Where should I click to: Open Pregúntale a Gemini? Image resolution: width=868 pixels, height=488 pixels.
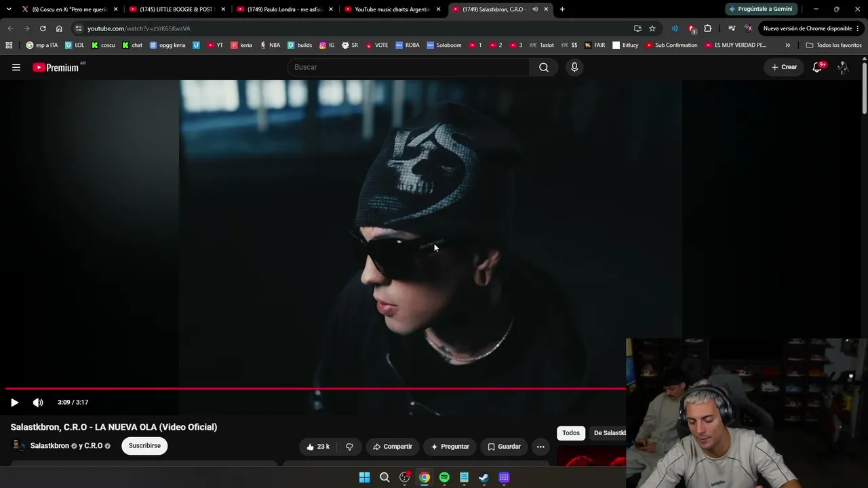click(x=760, y=9)
